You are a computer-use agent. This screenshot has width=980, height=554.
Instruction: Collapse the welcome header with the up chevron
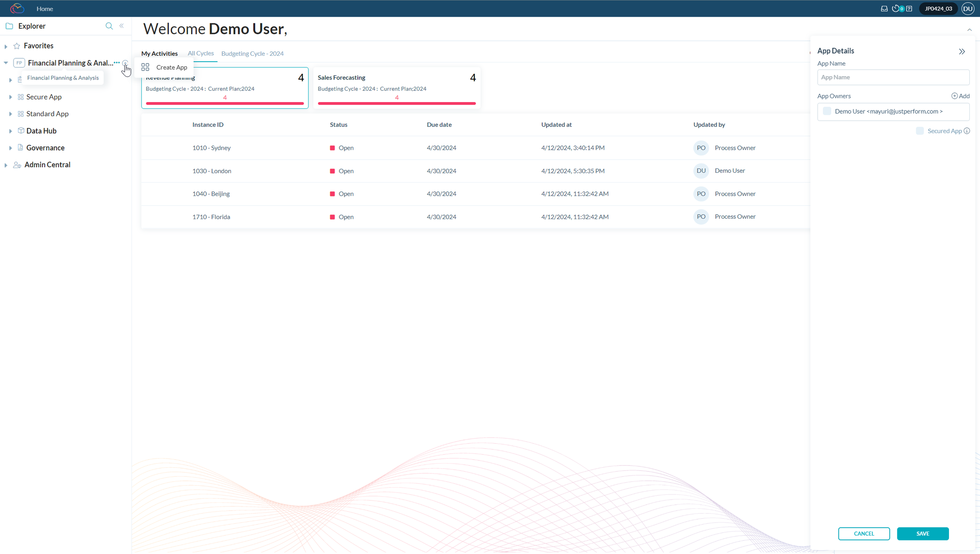tap(969, 30)
